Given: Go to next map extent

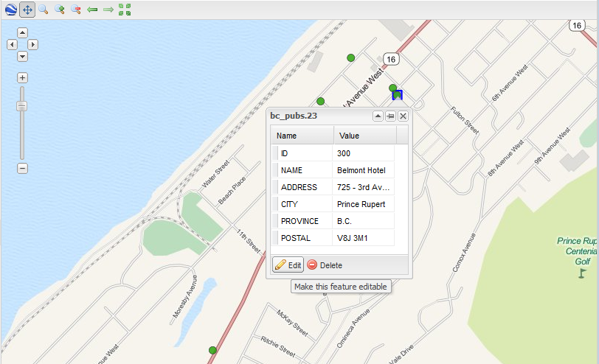Looking at the screenshot, I should coord(108,10).
